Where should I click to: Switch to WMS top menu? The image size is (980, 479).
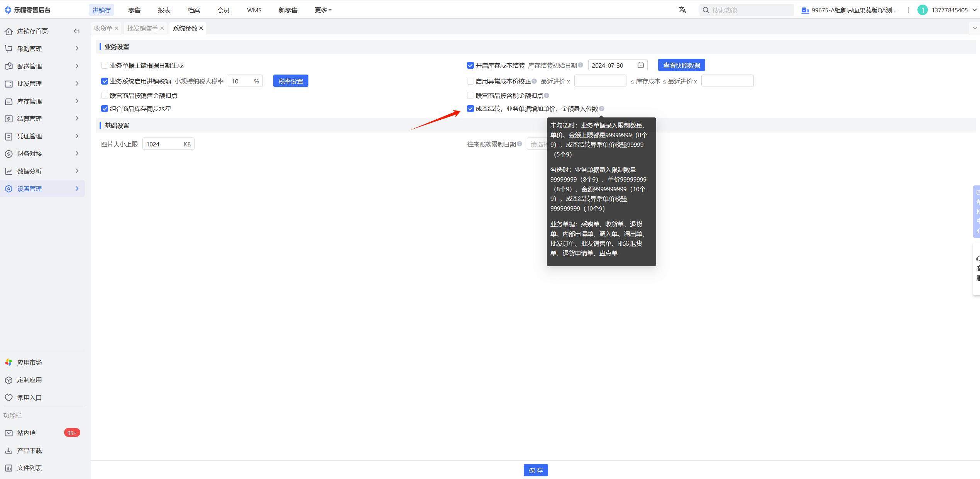pos(254,10)
